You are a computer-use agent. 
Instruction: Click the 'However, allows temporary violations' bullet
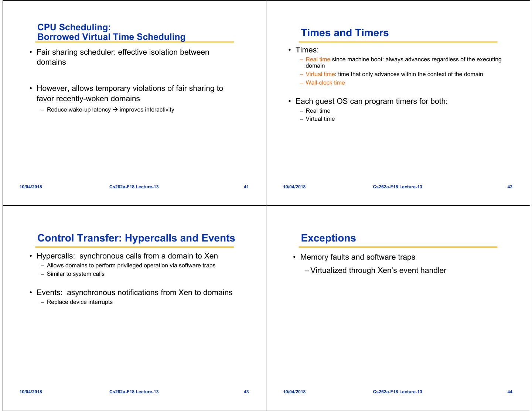[130, 93]
